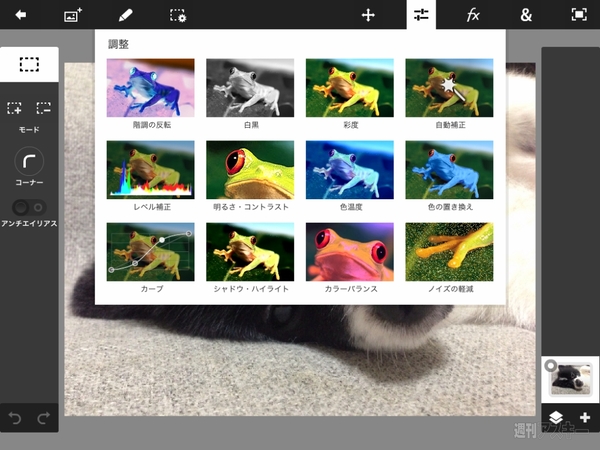Toggle the アンチエイリアス switch
This screenshot has width=600, height=450.
(x=29, y=207)
